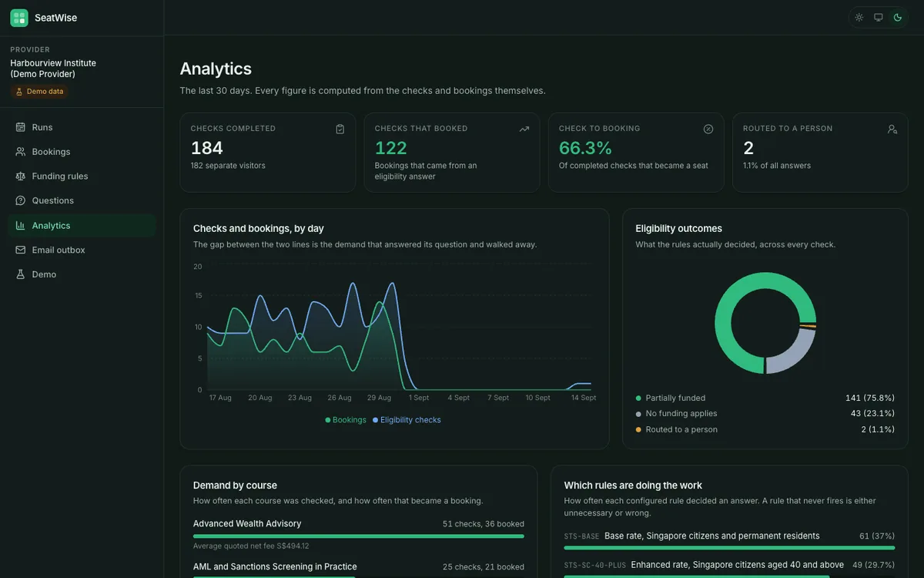Click the person icon on Routed to a Person card
Screen dimensions: 924x578
892,129
